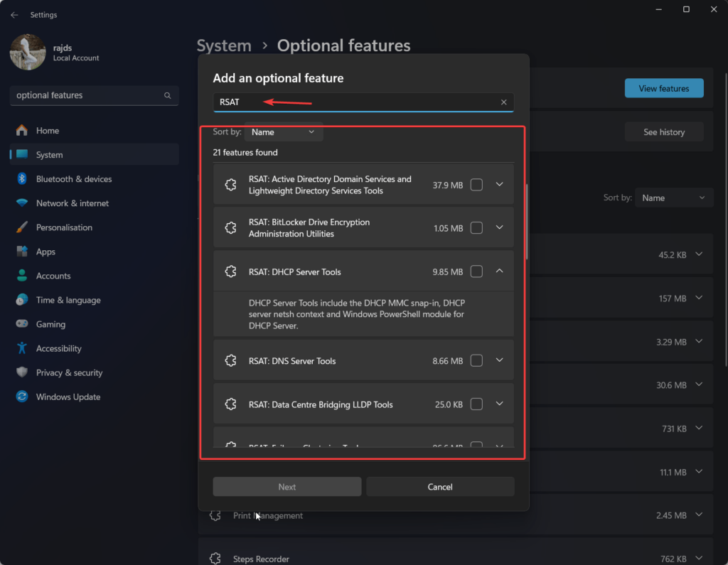Expand the 11.1 MB feature row

coord(699,472)
